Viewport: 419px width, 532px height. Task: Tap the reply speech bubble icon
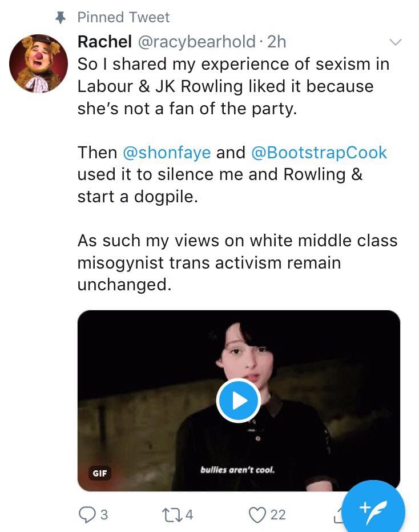tap(86, 514)
